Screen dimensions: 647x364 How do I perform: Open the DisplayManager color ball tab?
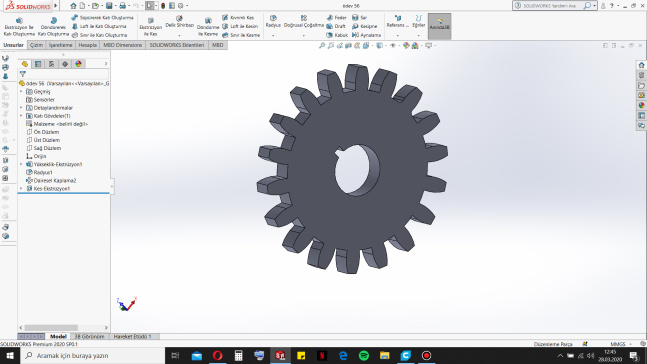tap(78, 64)
